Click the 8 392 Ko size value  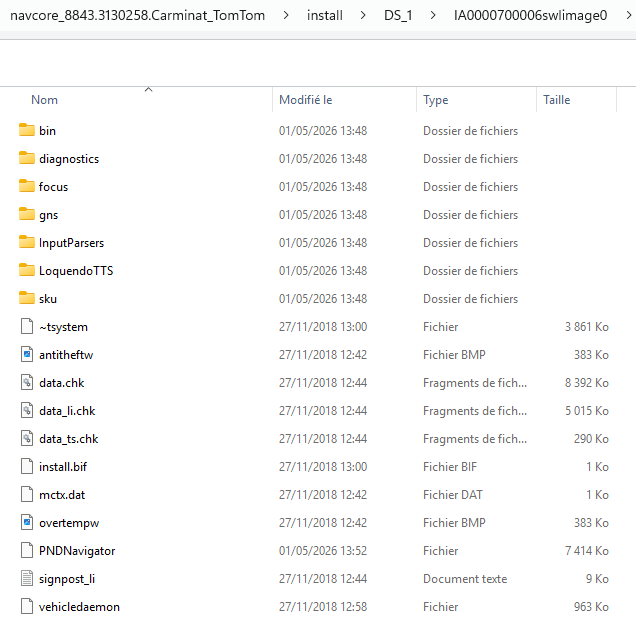587,383
